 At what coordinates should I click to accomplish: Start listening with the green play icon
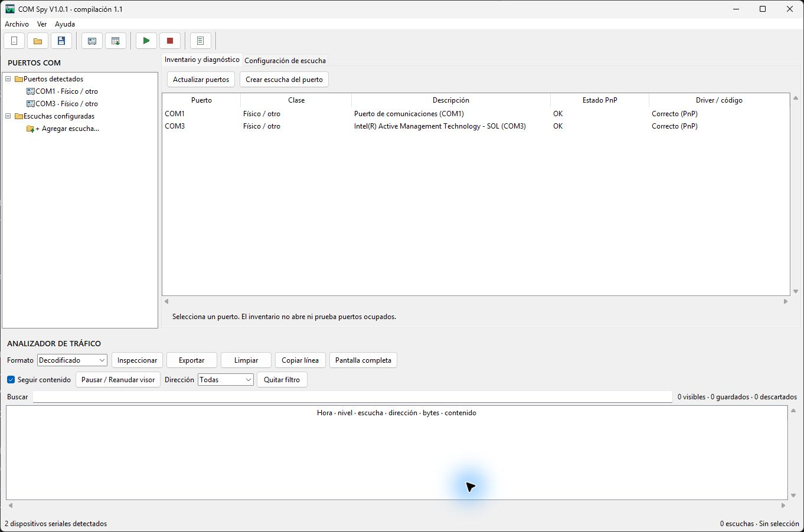(146, 41)
